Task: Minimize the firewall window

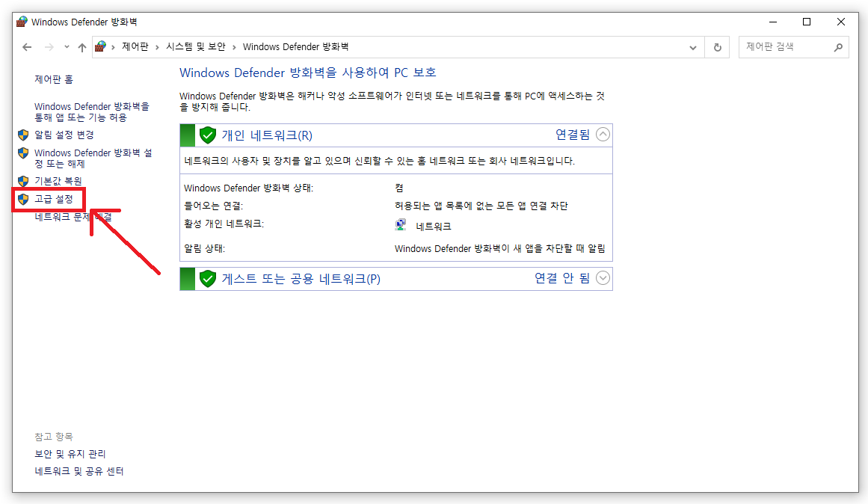Action: point(773,22)
